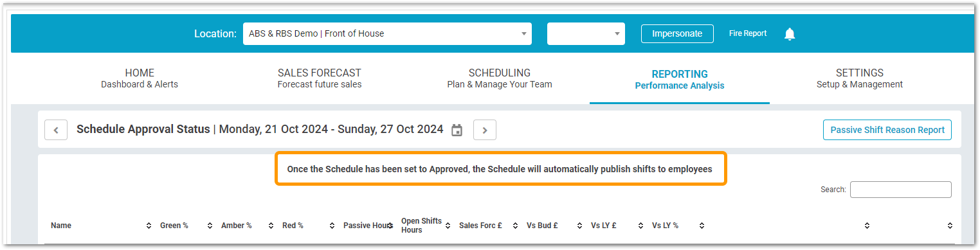The image size is (980, 250).
Task: Sort by Green % column
Action: tap(210, 226)
